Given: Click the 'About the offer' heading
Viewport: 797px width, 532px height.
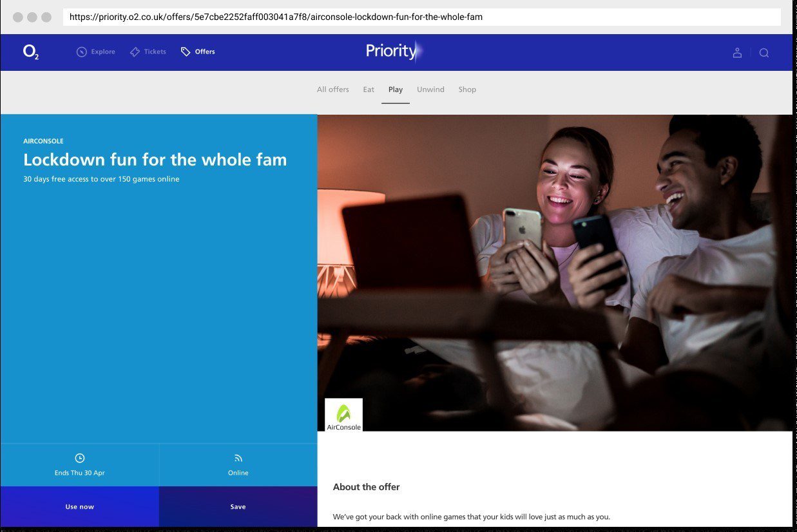Looking at the screenshot, I should 367,487.
